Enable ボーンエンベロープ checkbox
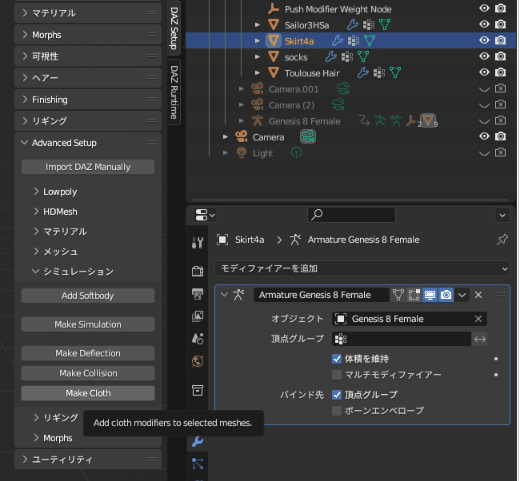This screenshot has height=481, width=519. (337, 411)
